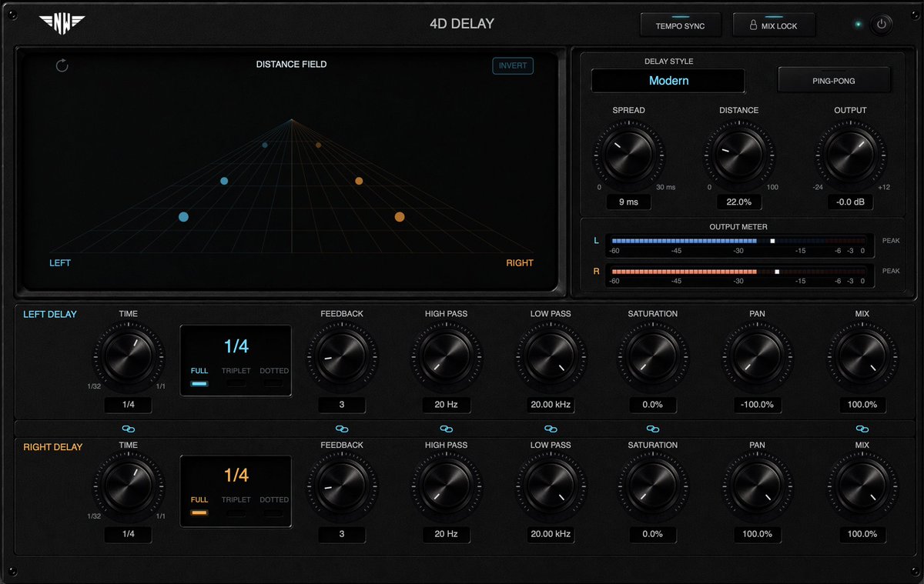Click the large blue 1/4 Left Delay display

coord(236,346)
